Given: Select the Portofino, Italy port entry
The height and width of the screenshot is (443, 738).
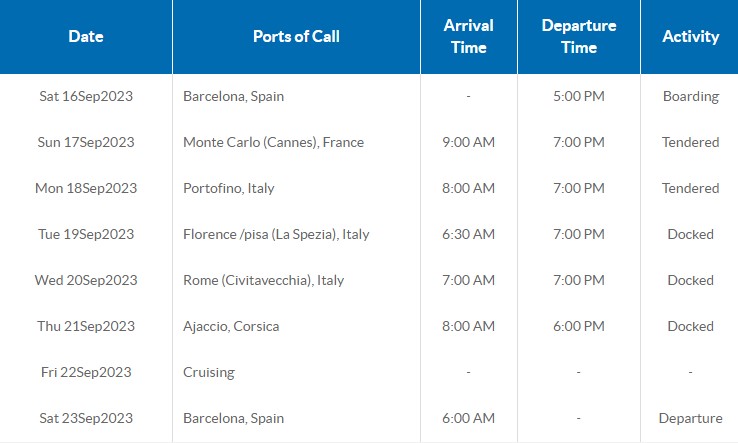Looking at the screenshot, I should 229,188.
